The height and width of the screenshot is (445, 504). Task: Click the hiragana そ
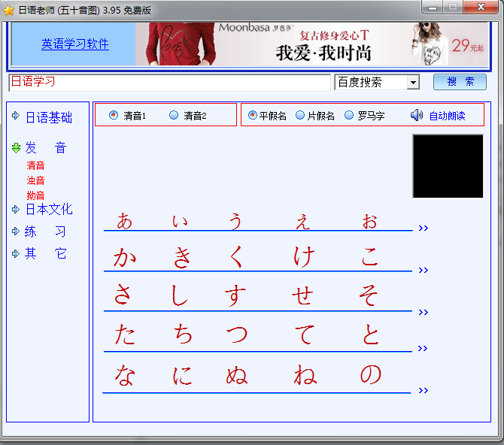tap(368, 295)
